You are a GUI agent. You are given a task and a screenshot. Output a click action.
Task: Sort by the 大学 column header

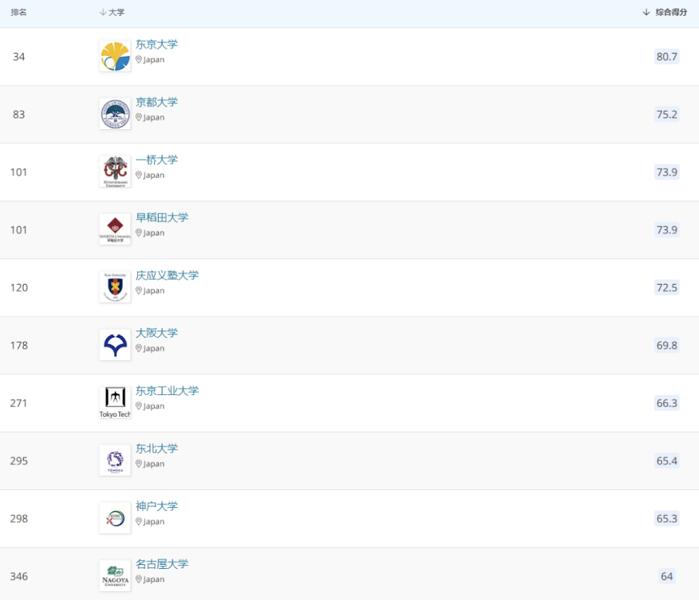112,12
